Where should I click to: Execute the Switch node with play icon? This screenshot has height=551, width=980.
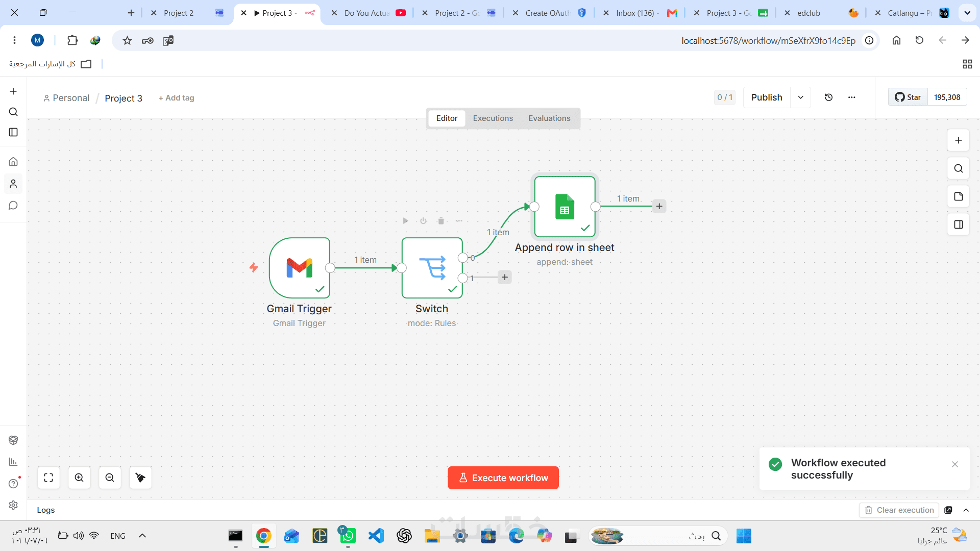click(x=405, y=221)
